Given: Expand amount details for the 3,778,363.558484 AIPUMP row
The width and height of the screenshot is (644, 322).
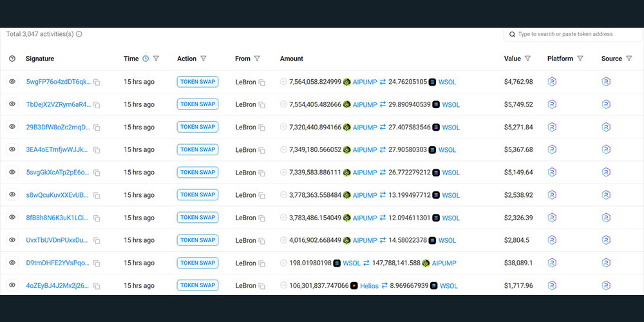Looking at the screenshot, I should coord(283,195).
